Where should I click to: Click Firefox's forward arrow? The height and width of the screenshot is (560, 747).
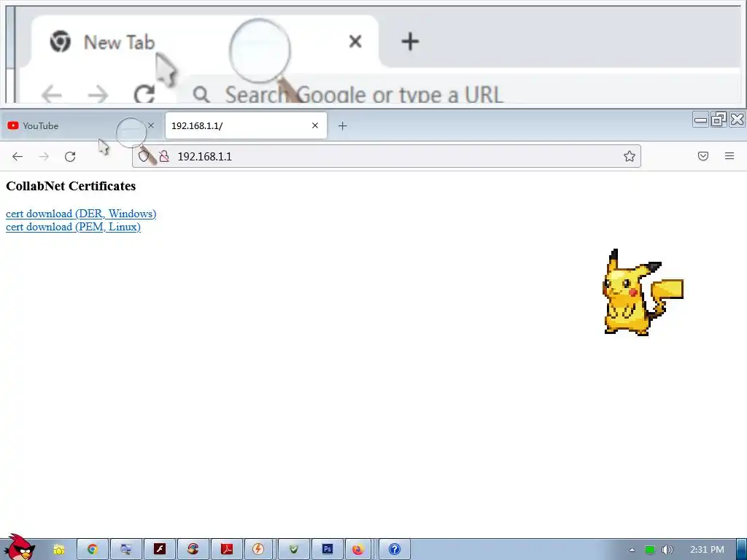coord(44,156)
